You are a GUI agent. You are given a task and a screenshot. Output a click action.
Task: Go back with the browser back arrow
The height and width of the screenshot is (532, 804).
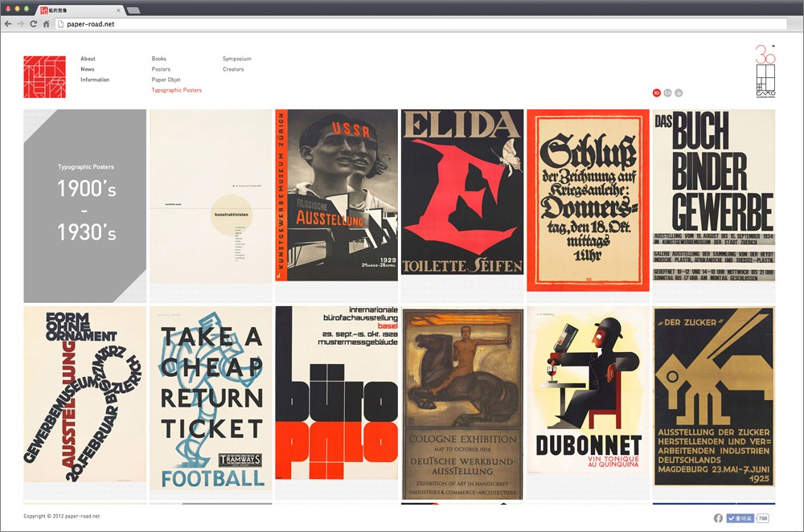pyautogui.click(x=8, y=23)
